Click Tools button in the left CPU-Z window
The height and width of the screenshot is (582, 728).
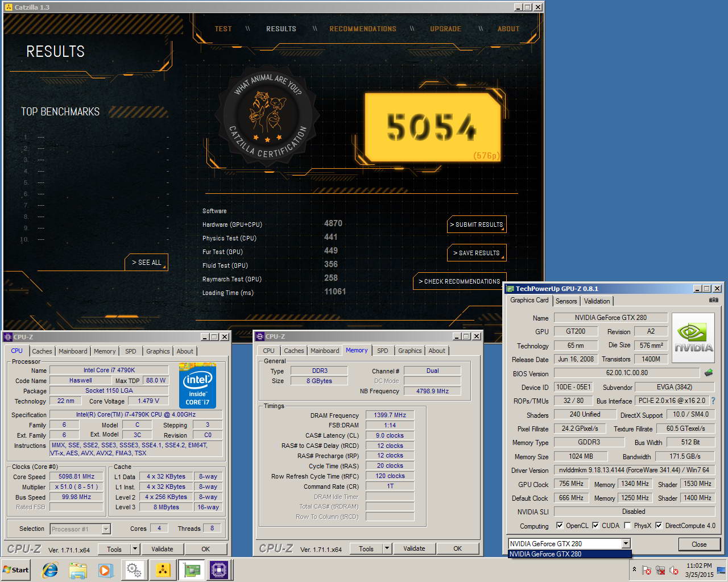(114, 549)
